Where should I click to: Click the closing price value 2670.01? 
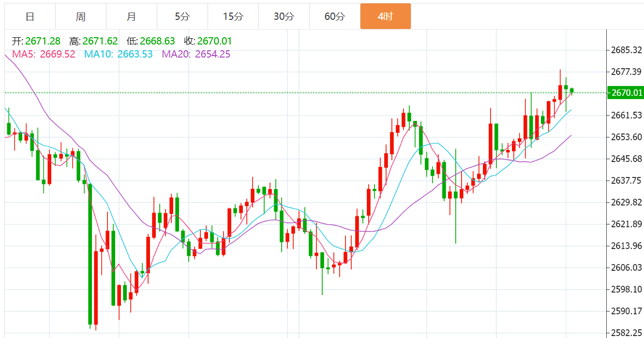point(215,41)
